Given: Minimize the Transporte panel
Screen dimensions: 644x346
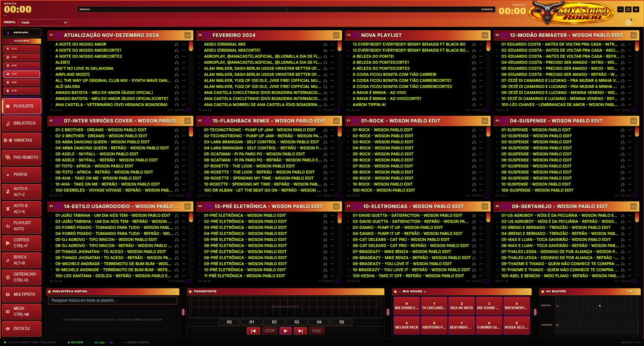Looking at the screenshot, I should pyautogui.click(x=380, y=291).
